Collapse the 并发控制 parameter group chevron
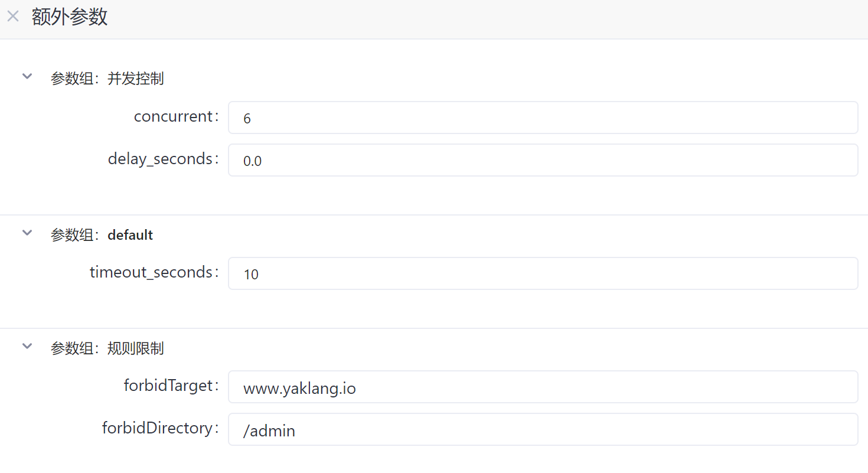 pos(27,76)
